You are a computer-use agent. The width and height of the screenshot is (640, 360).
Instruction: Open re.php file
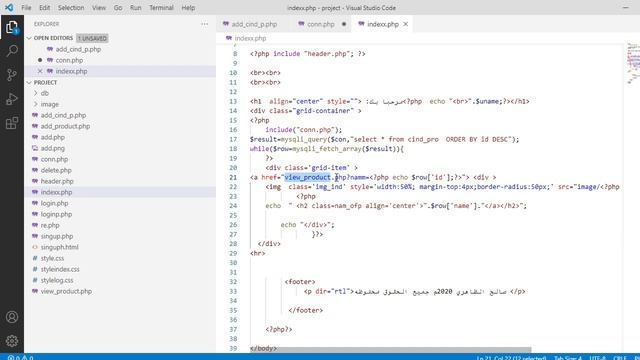[x=50, y=225]
